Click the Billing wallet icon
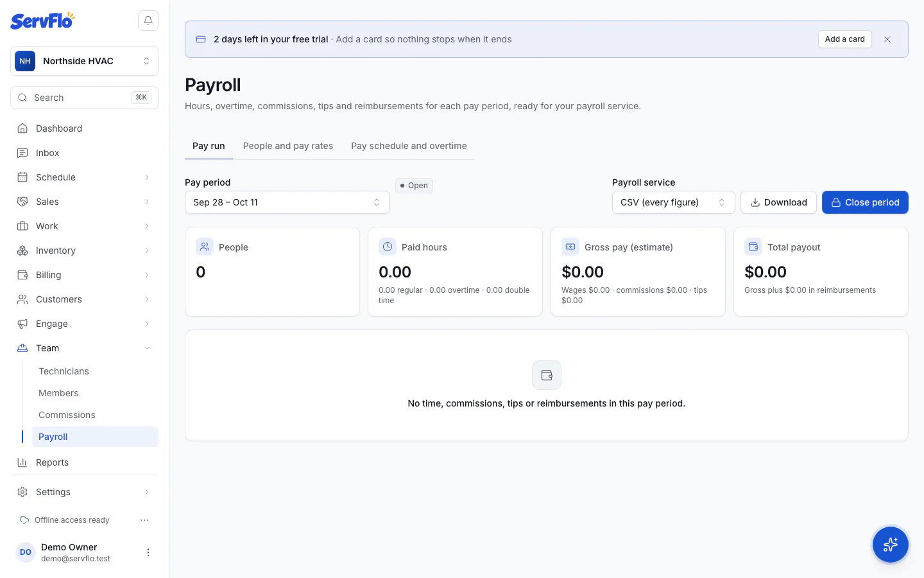This screenshot has width=924, height=578. 22,275
